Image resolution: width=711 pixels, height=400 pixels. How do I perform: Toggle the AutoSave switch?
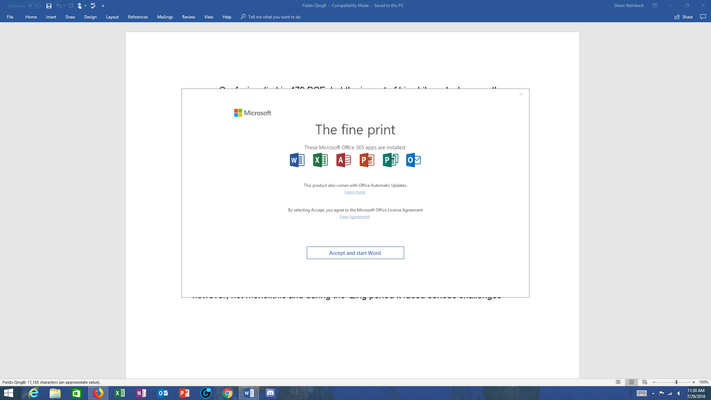[34, 6]
